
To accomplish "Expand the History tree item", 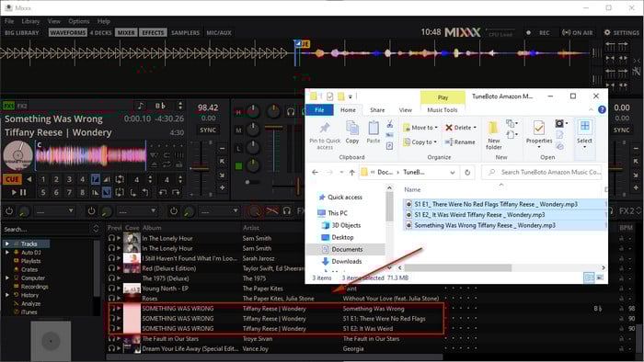I will 7,295.
